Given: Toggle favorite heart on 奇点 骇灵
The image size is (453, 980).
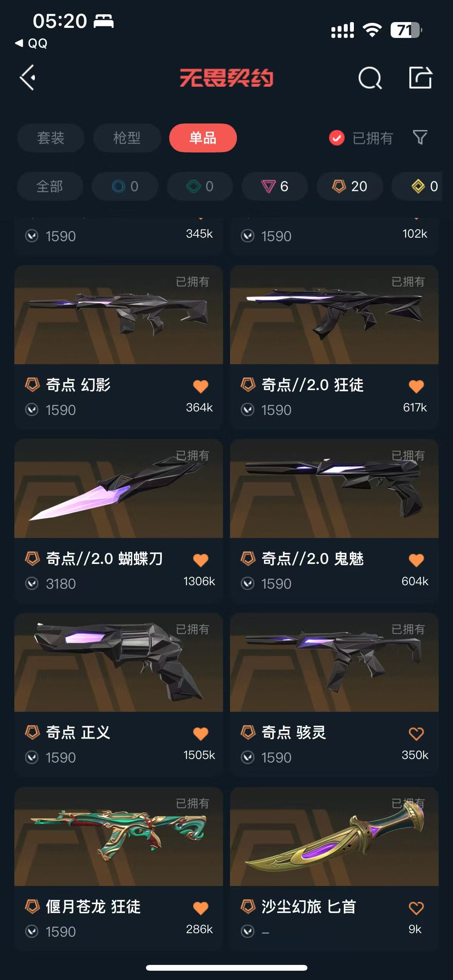Looking at the screenshot, I should (x=416, y=733).
